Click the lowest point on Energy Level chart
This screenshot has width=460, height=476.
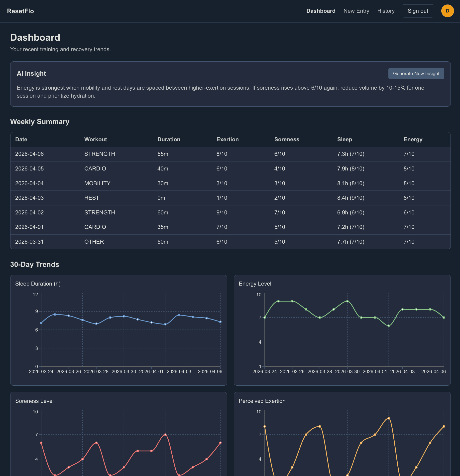tap(389, 326)
